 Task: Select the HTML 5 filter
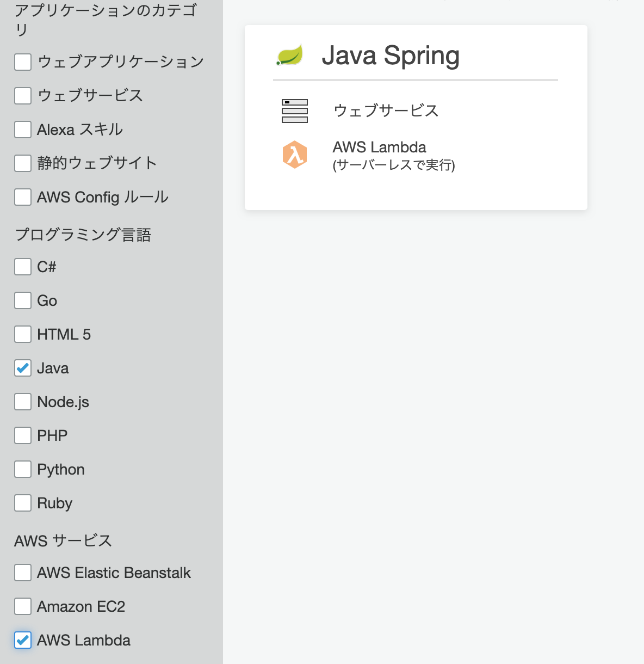(x=22, y=334)
